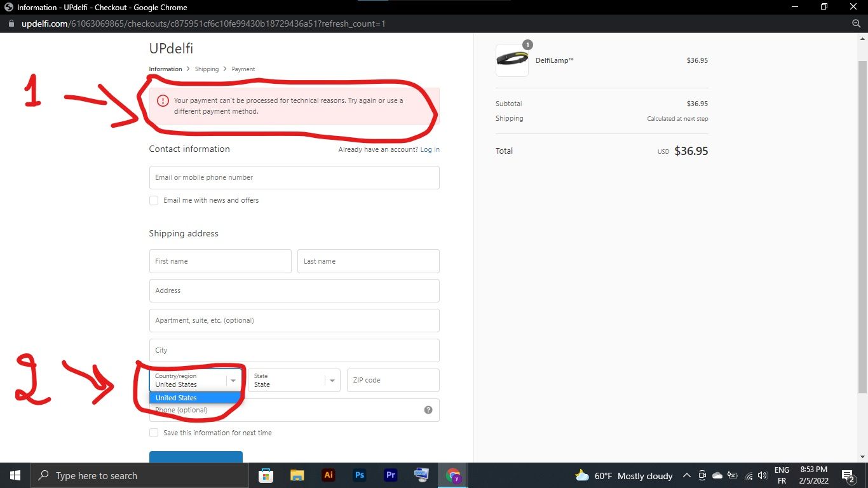Click the payment error alert icon
Screen dimensions: 868x488
[x=163, y=100]
